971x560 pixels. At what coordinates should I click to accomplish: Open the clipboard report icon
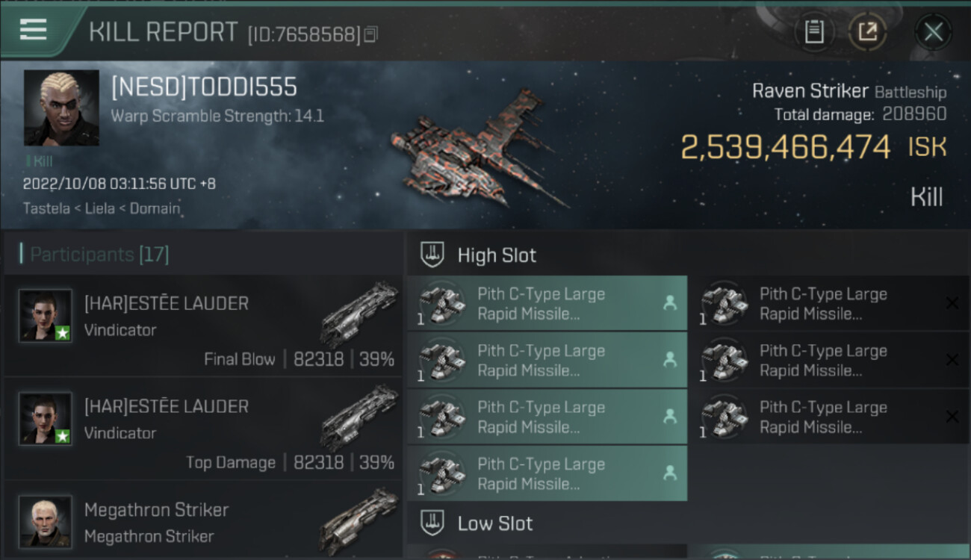pyautogui.click(x=814, y=32)
